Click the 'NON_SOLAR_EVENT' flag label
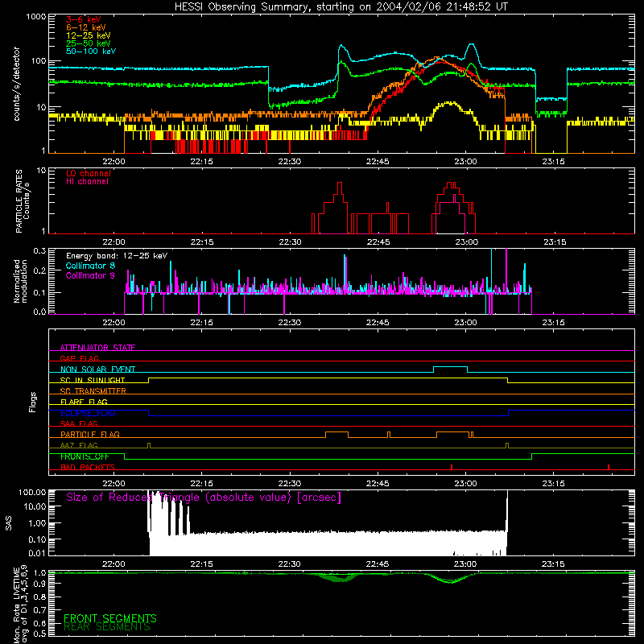Image resolution: width=644 pixels, height=644 pixels. [97, 369]
